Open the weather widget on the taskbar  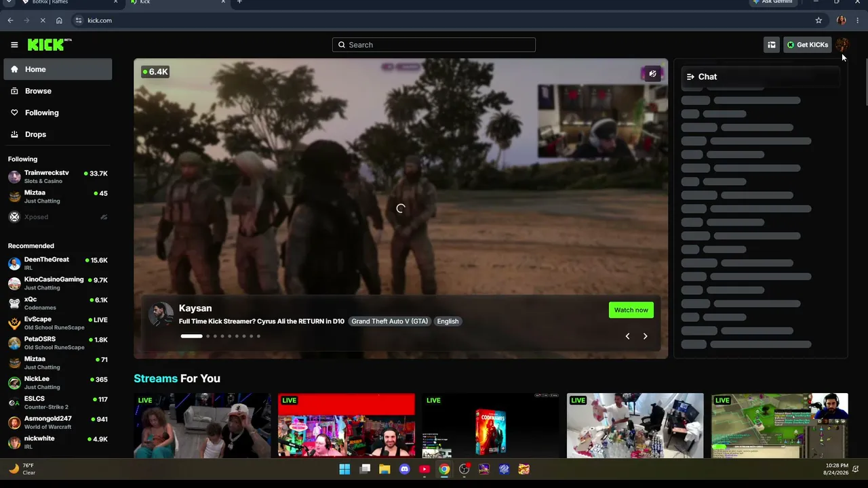[x=22, y=469]
